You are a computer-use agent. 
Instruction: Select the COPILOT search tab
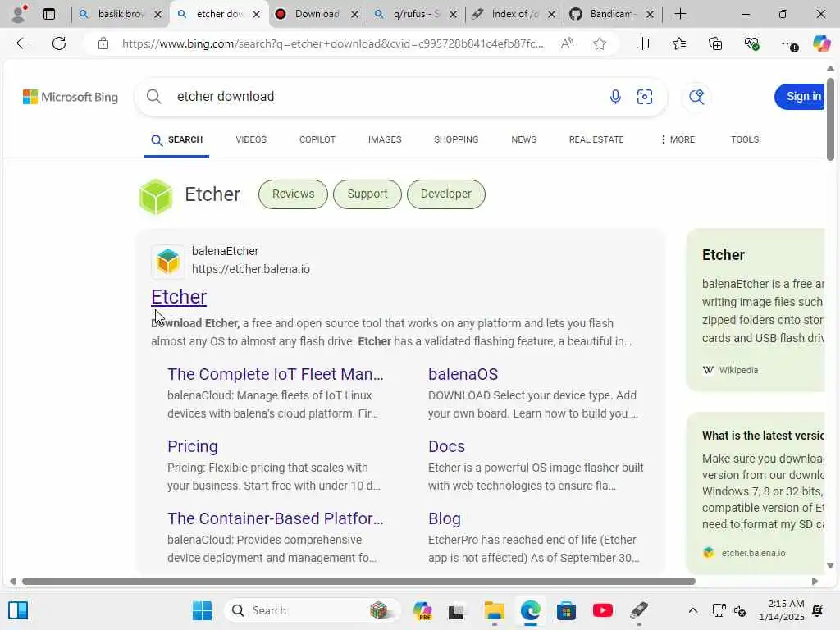click(x=317, y=139)
